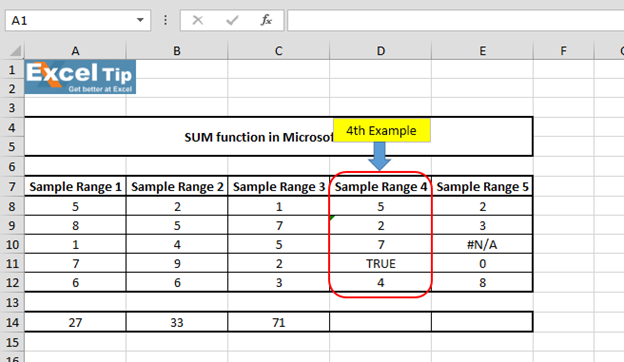The image size is (624, 362).
Task: Click cell E9 containing 3
Action: (482, 225)
